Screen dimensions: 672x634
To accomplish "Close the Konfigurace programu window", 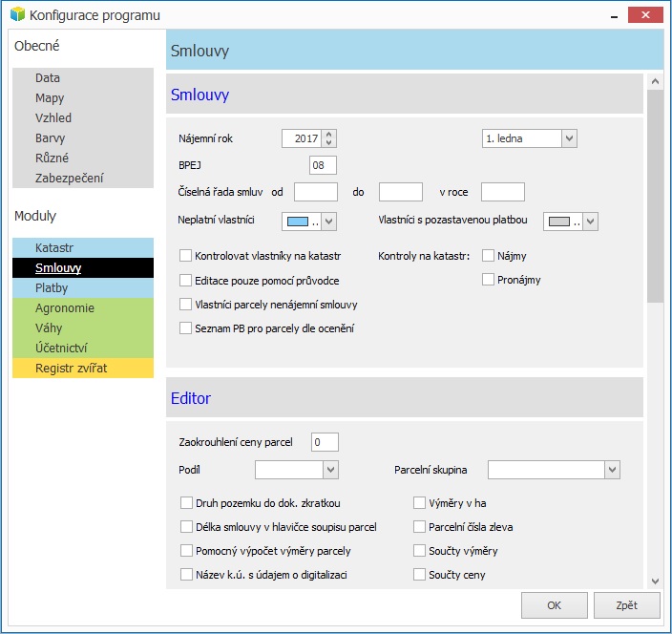I will pos(648,15).
